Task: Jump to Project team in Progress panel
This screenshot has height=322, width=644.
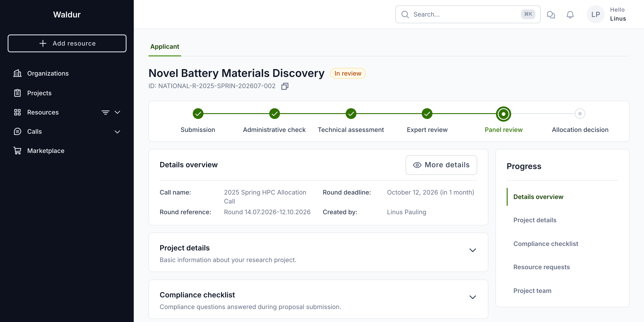Action: click(532, 290)
